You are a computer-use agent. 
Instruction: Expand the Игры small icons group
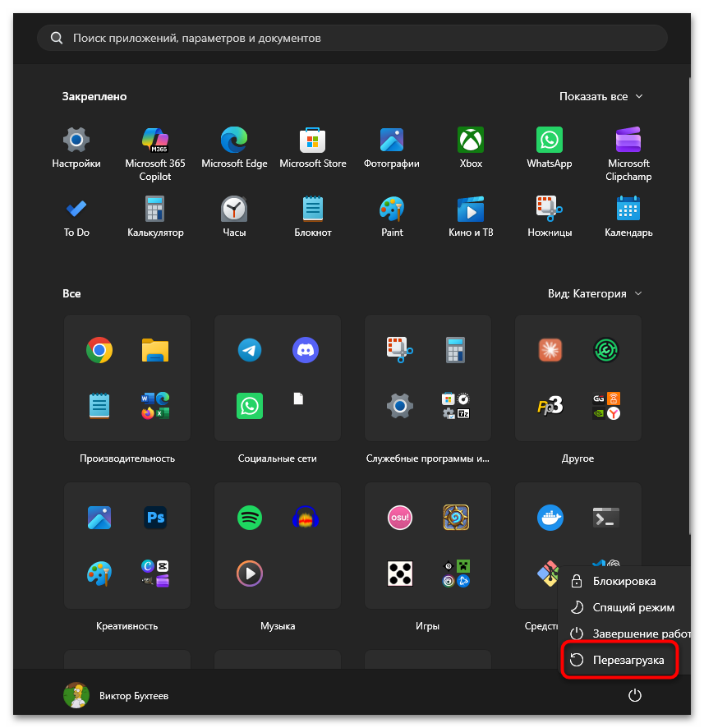click(x=456, y=574)
